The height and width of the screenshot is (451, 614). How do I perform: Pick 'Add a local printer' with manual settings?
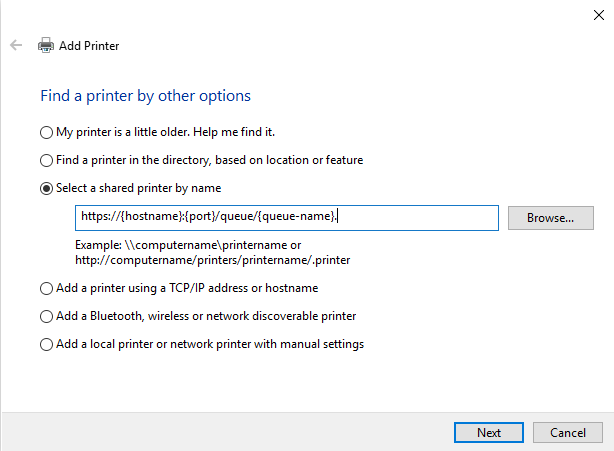46,344
